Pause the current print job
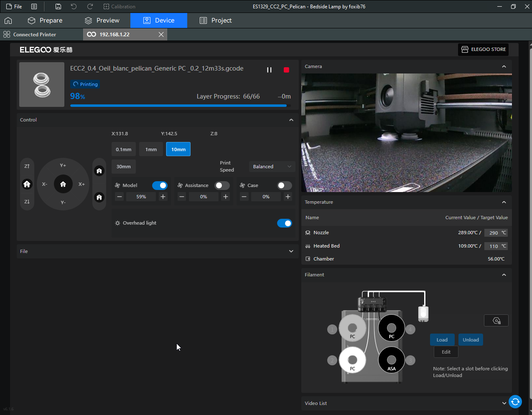Screen dimensions: 532x415 click(269, 70)
